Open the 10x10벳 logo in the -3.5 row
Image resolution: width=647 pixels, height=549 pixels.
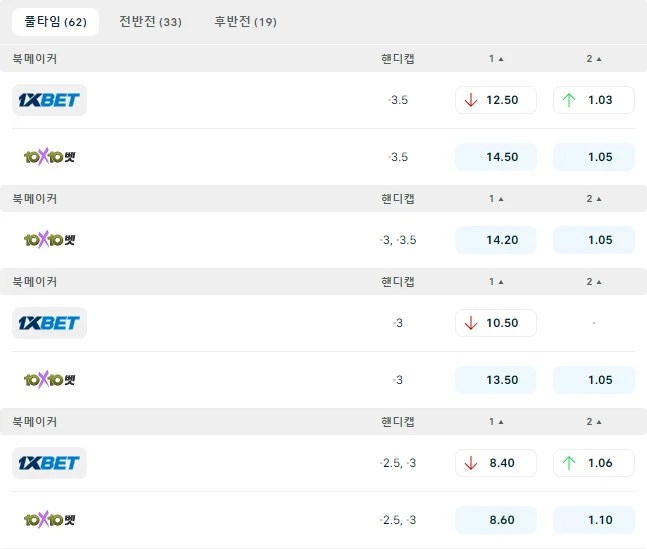(x=49, y=157)
